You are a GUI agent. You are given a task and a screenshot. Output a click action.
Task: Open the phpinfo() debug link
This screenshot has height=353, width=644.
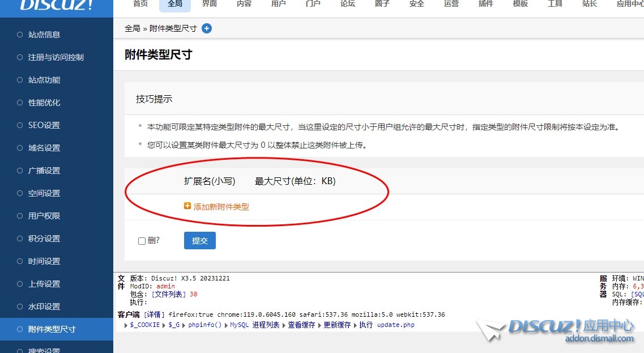204,325
